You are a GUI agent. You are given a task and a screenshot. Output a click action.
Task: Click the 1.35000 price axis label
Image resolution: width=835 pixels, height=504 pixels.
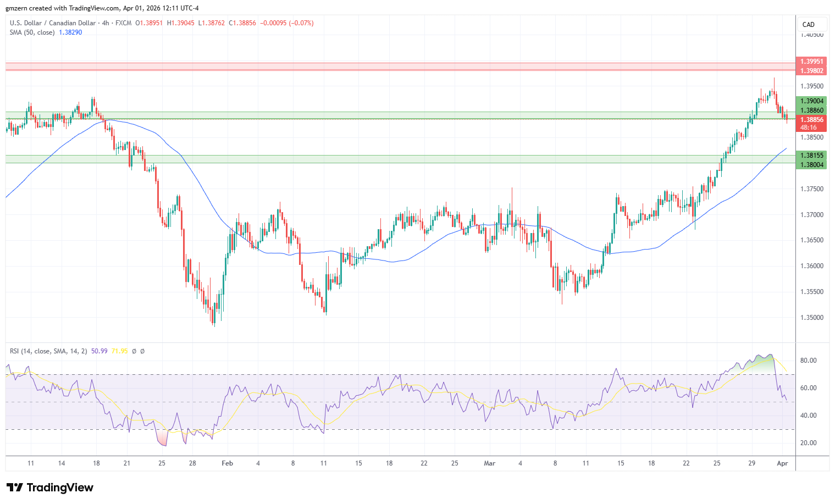tap(812, 318)
